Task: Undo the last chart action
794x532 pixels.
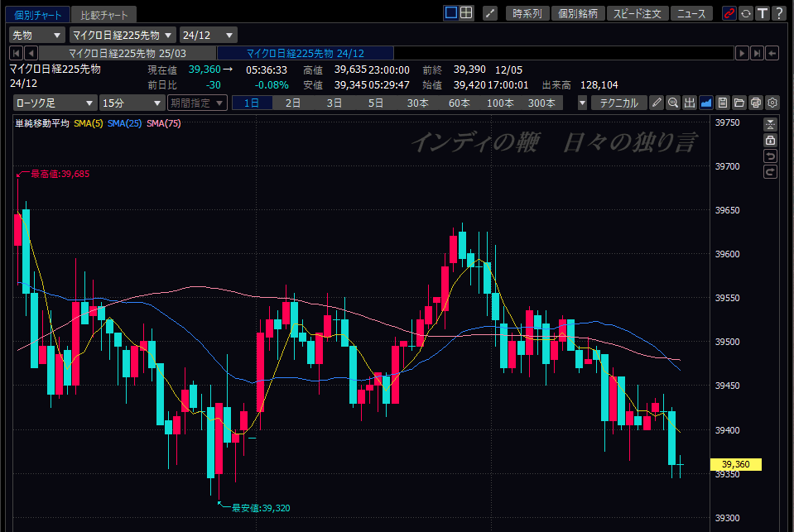Action: (x=771, y=156)
